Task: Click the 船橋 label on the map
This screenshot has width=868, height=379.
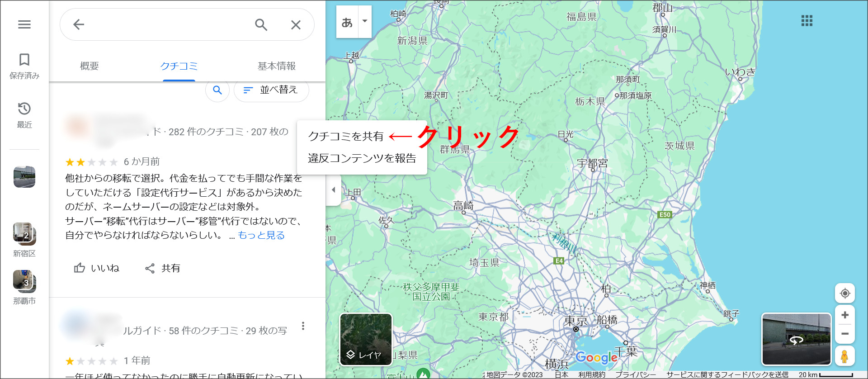Action: 607,320
